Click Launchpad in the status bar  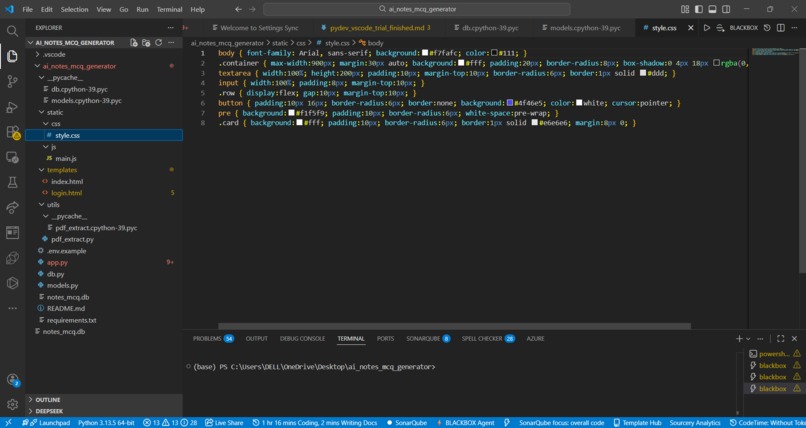49,423
